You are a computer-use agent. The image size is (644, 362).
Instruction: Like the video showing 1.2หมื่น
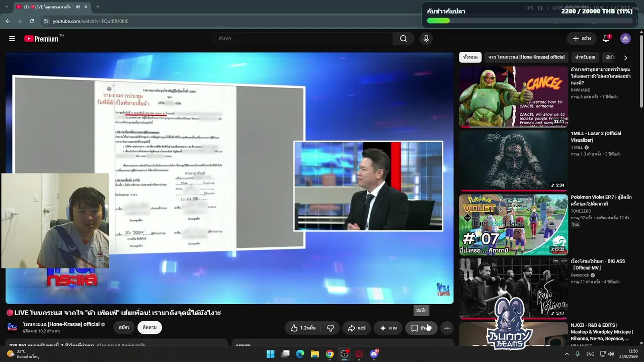click(303, 328)
